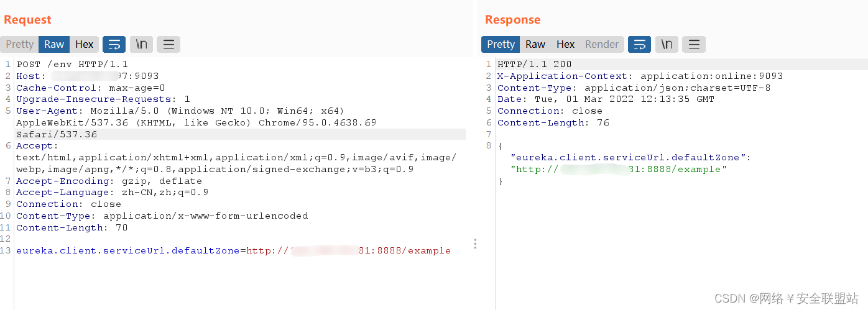Click the request Connection: close header
Screen dimensions: 868x310
[x=69, y=204]
